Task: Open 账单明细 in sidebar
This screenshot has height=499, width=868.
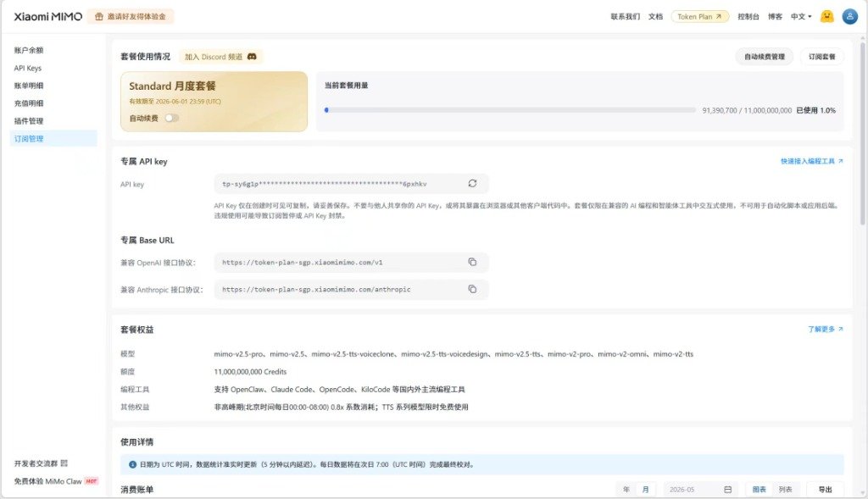Action: pos(29,86)
